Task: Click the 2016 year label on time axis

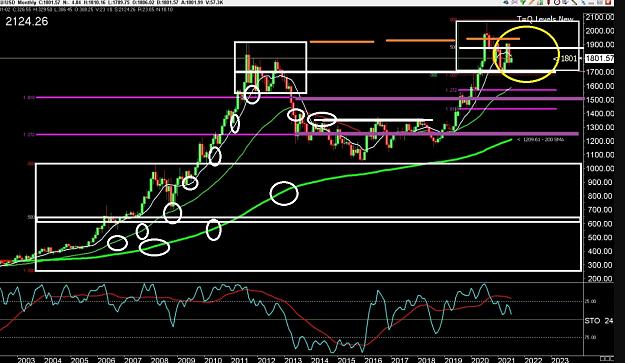Action: pos(373,360)
